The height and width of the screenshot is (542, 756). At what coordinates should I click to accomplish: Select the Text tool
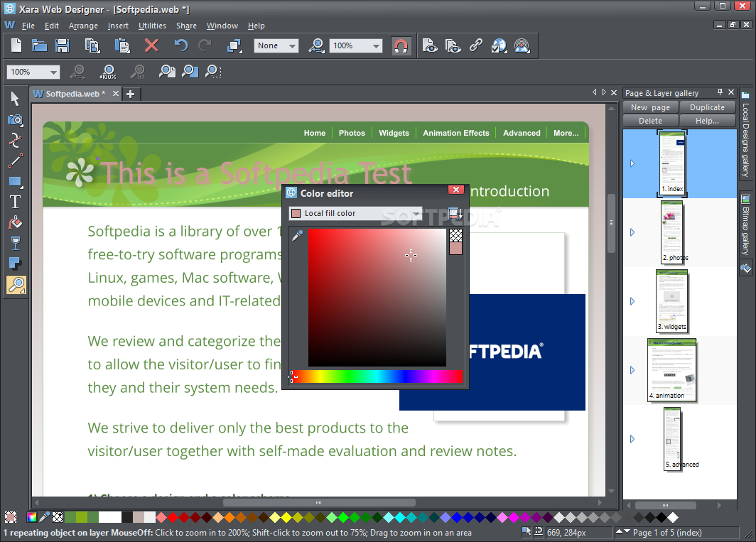click(15, 202)
